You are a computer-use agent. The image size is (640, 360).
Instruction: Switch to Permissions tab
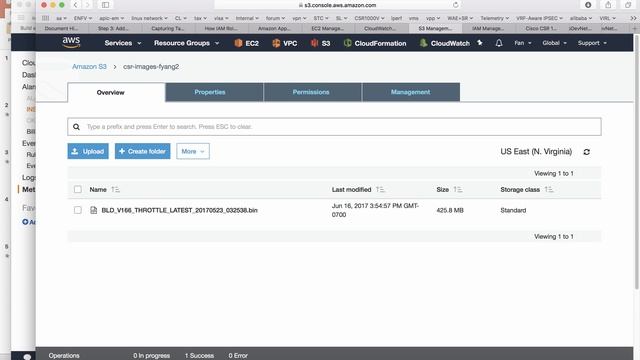312,92
